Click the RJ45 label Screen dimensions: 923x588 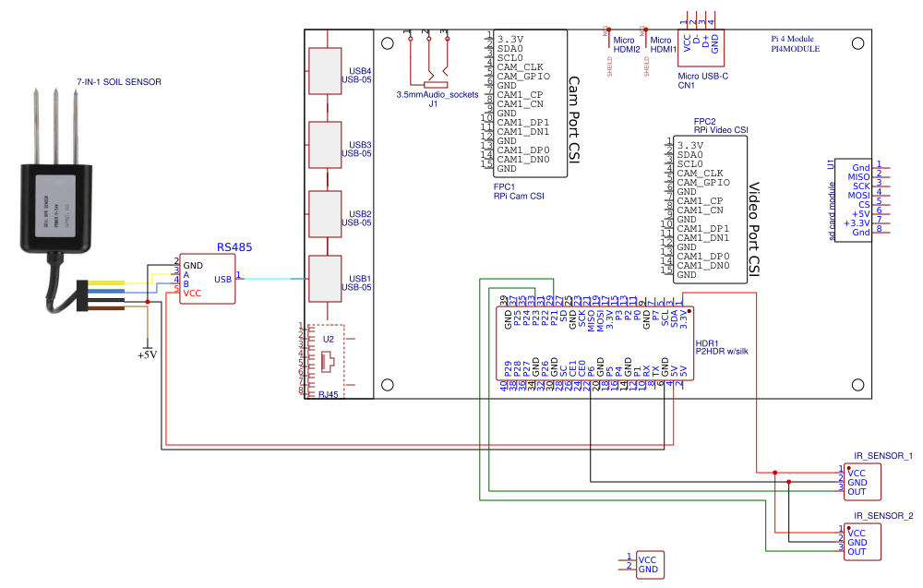pos(329,394)
